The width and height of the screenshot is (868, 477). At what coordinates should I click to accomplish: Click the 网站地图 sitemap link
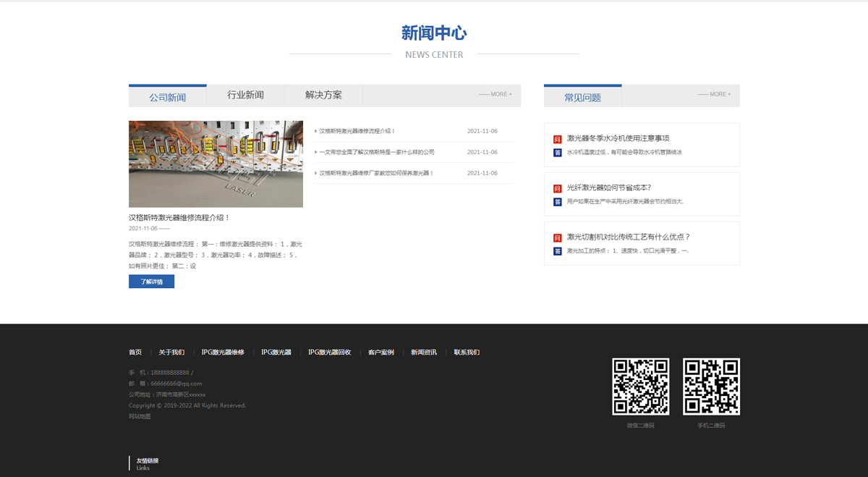140,416
